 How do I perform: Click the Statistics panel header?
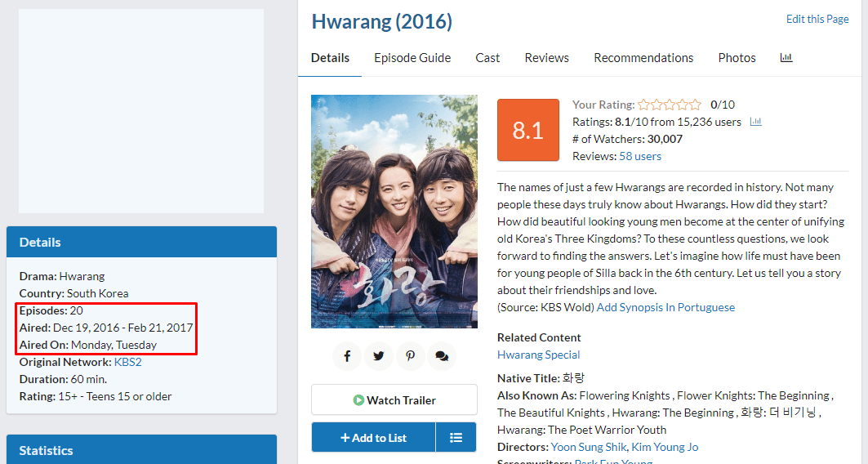click(142, 449)
